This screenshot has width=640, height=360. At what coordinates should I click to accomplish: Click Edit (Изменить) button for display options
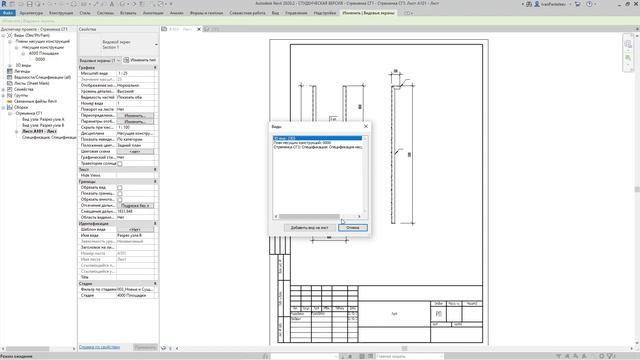tap(135, 122)
